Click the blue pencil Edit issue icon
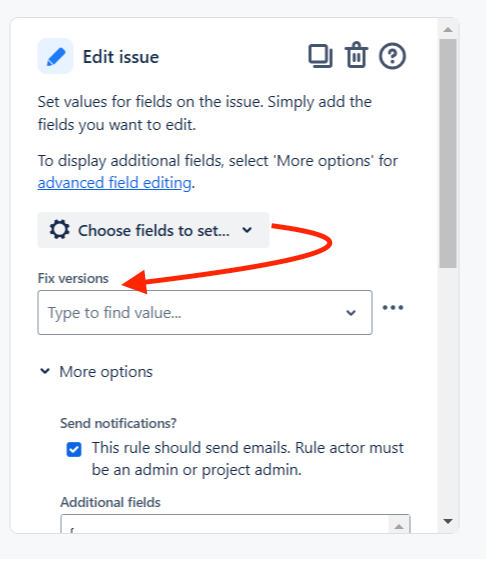This screenshot has height=564, width=497. pyautogui.click(x=55, y=56)
